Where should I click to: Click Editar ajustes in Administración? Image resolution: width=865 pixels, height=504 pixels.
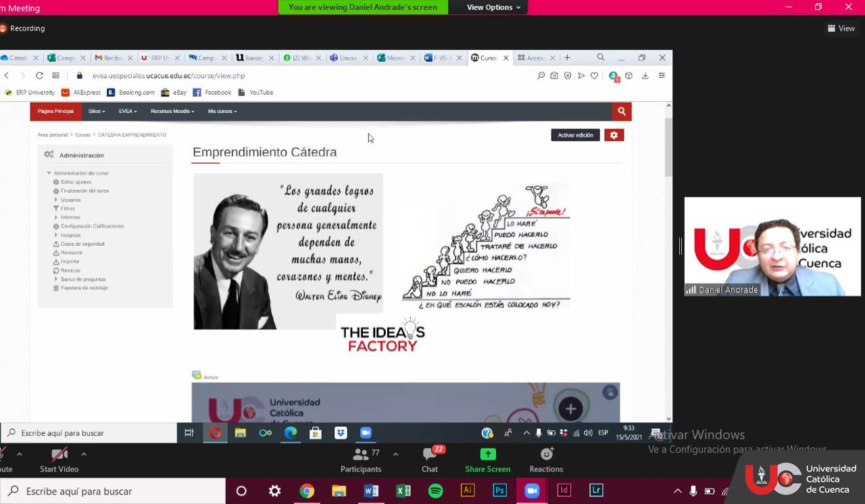tap(76, 182)
